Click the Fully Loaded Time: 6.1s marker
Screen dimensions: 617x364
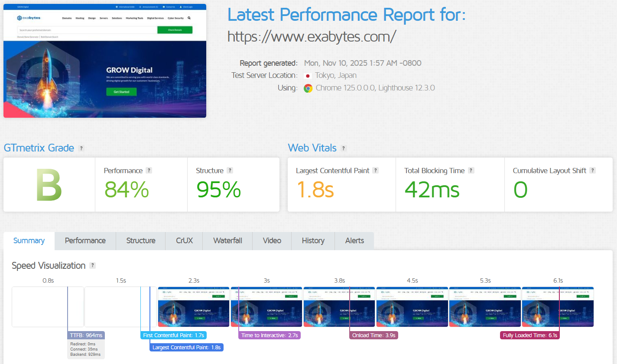tap(530, 335)
